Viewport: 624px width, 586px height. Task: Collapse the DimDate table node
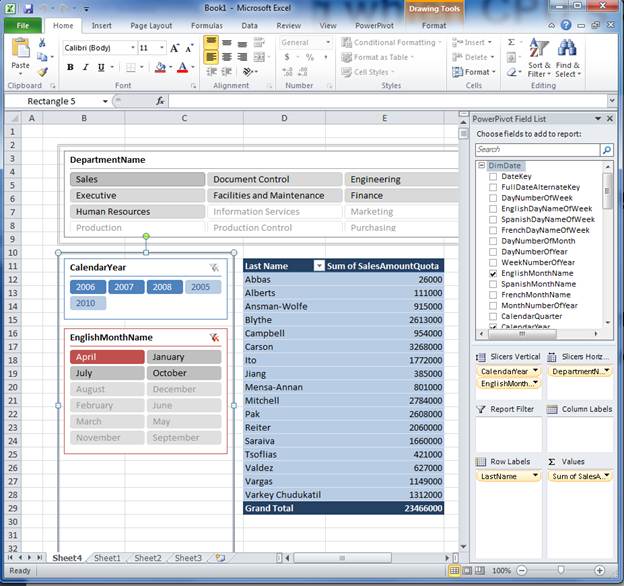click(482, 165)
